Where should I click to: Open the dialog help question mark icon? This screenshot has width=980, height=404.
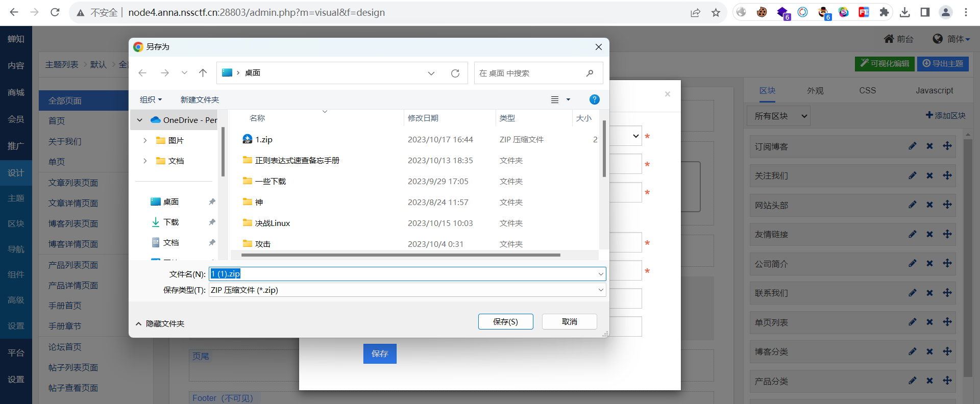pyautogui.click(x=594, y=99)
